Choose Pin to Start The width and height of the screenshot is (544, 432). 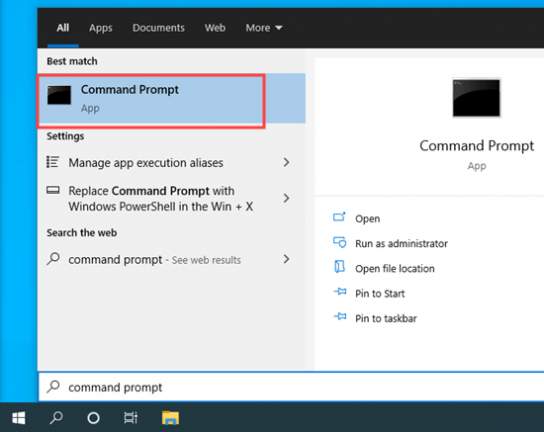pyautogui.click(x=380, y=294)
